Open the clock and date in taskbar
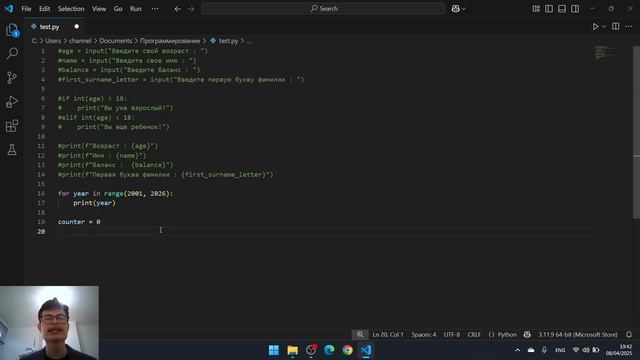This screenshot has height=360, width=640. (x=619, y=350)
